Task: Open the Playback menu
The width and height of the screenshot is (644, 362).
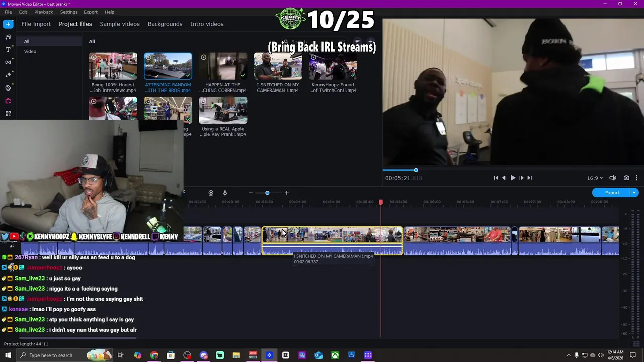Action: coord(44,12)
